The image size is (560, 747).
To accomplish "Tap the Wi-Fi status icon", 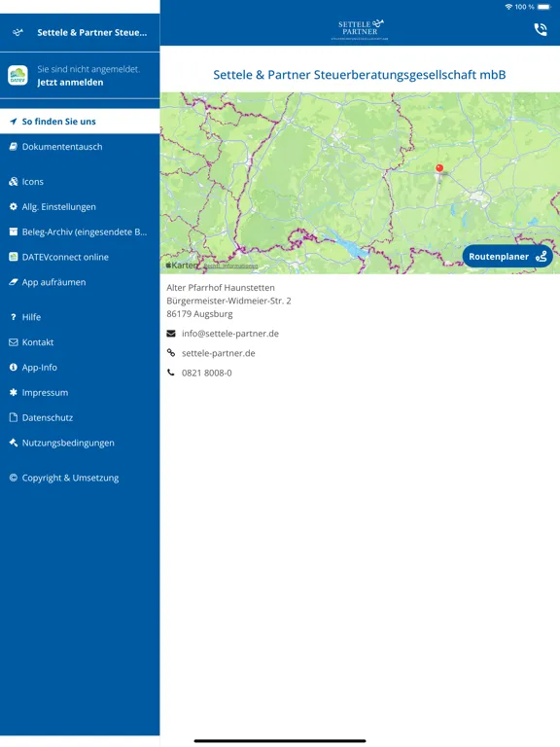I will 508,7.
